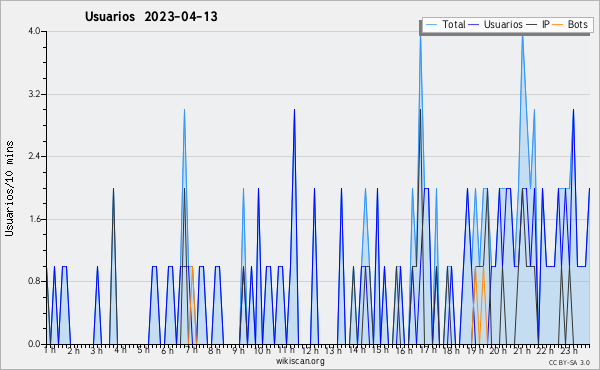The height and width of the screenshot is (370, 600).
Task: Click the '23 h' x-axis label
Action: click(569, 350)
